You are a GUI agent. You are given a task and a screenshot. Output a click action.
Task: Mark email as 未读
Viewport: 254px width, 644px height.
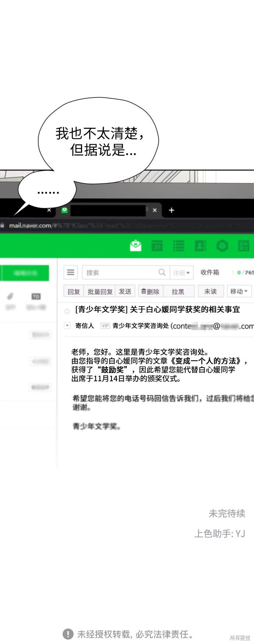coord(211,291)
